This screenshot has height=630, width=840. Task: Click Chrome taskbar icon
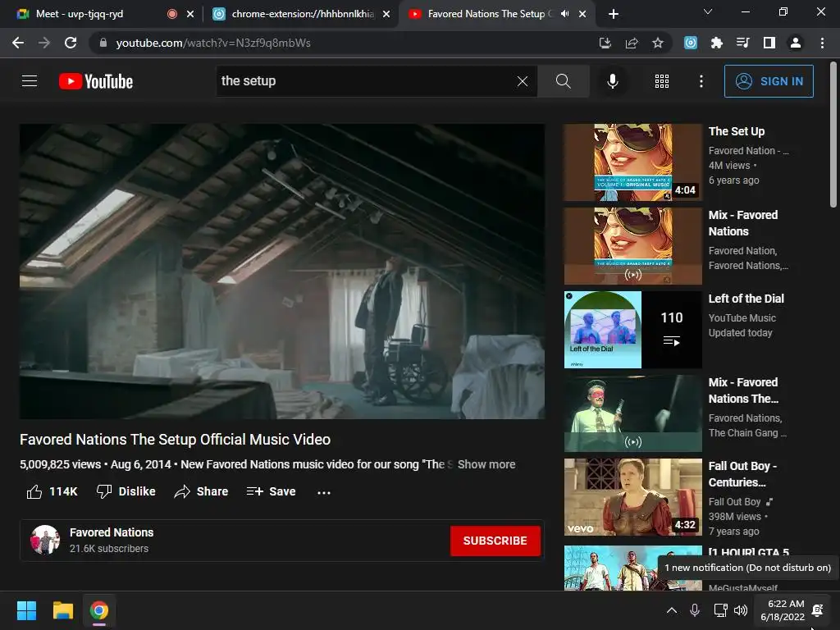coord(99,610)
